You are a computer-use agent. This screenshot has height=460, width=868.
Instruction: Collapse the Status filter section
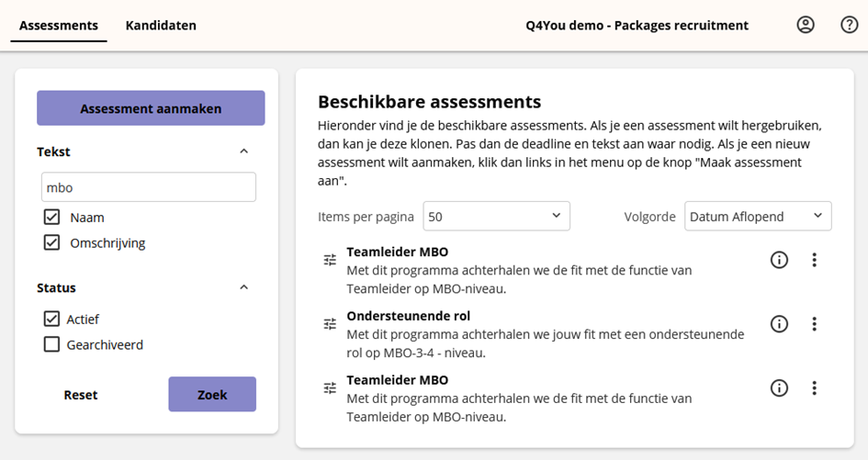243,287
